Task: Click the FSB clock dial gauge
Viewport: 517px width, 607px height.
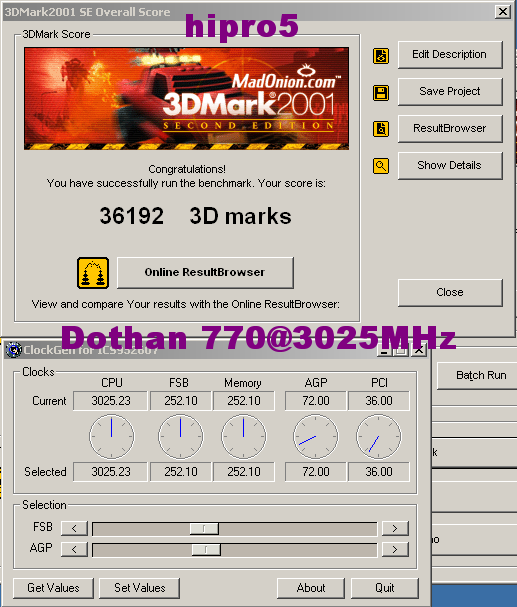Action: [181, 436]
